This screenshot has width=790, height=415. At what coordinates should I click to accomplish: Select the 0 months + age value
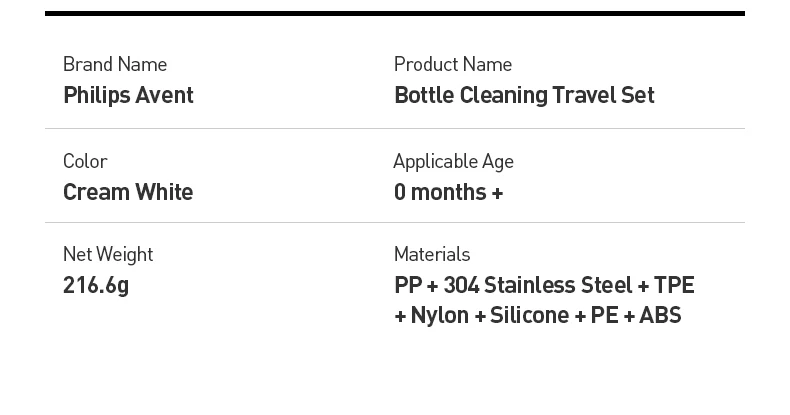point(448,192)
